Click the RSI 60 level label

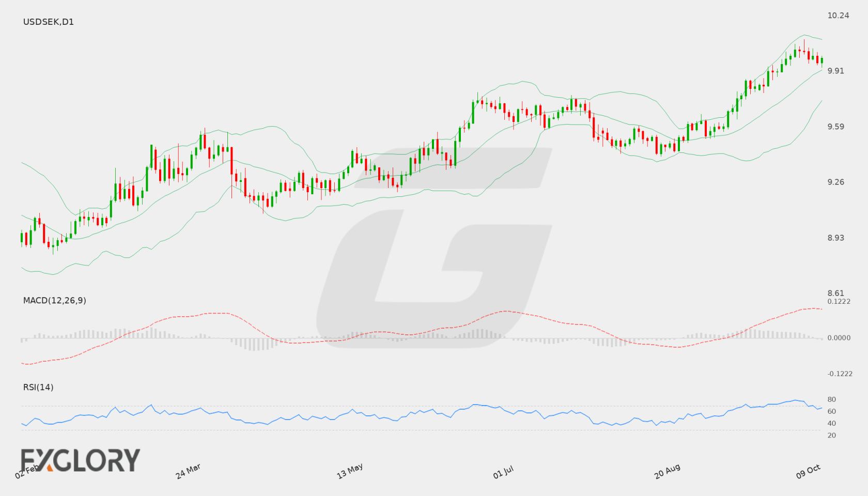pyautogui.click(x=832, y=411)
